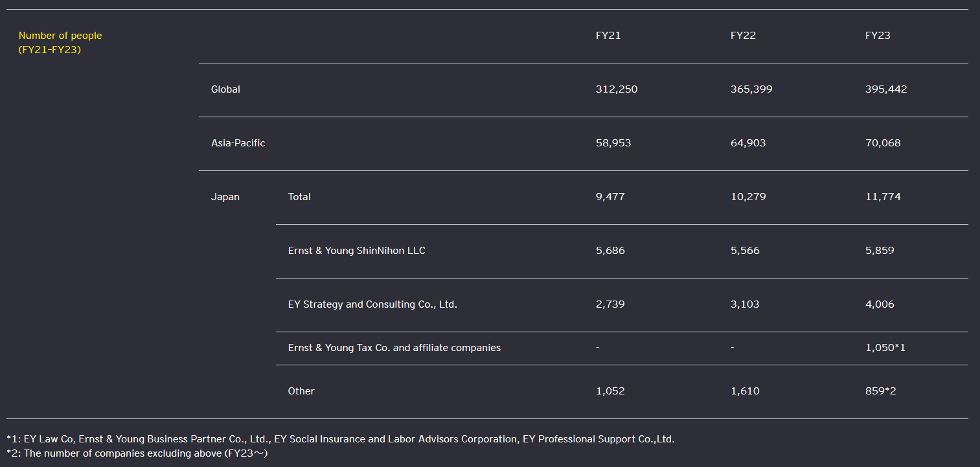980x467 pixels.
Task: Select the Japan Total FY22 value 10,279
Action: [748, 197]
